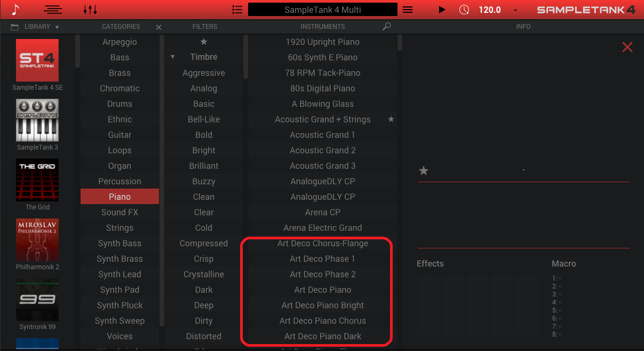This screenshot has height=351, width=644.
Task: Toggle the favorite star in the Info panel
Action: coord(424,171)
